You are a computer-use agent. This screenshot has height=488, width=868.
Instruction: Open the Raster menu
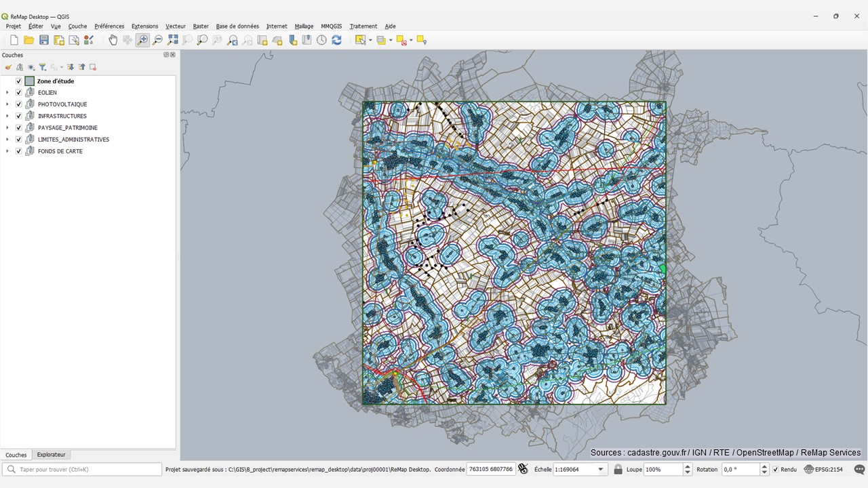point(201,26)
